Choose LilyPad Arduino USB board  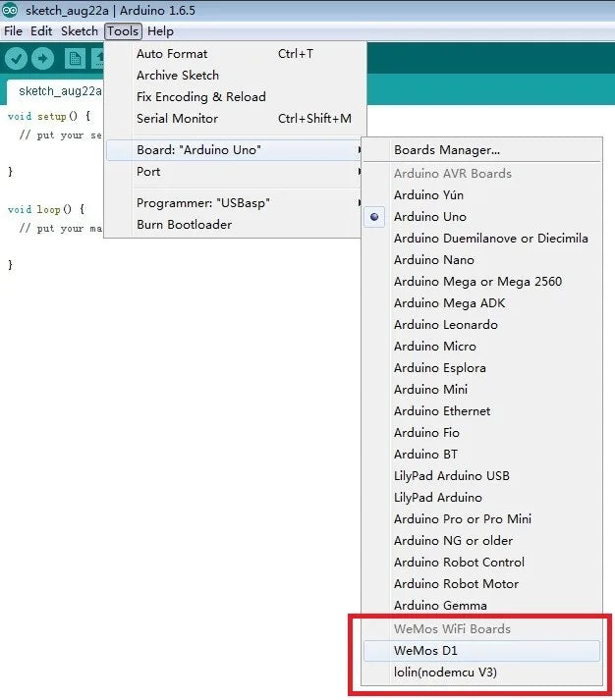point(481,476)
